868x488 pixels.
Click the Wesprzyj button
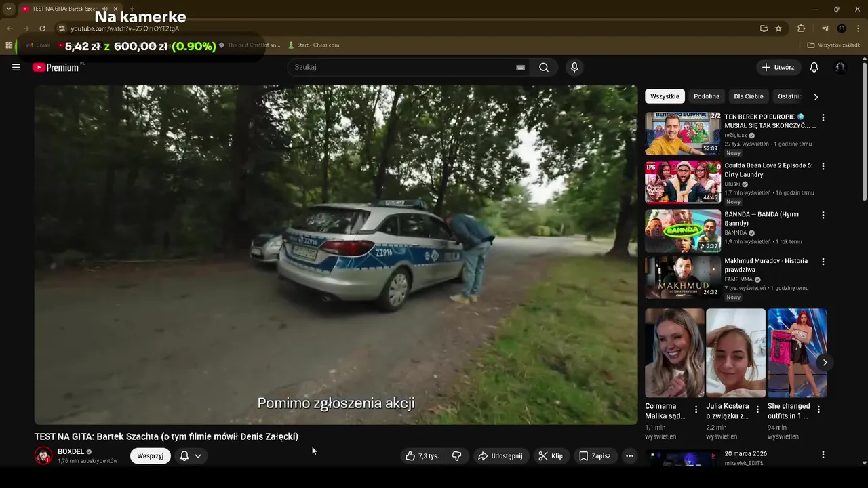(151, 456)
